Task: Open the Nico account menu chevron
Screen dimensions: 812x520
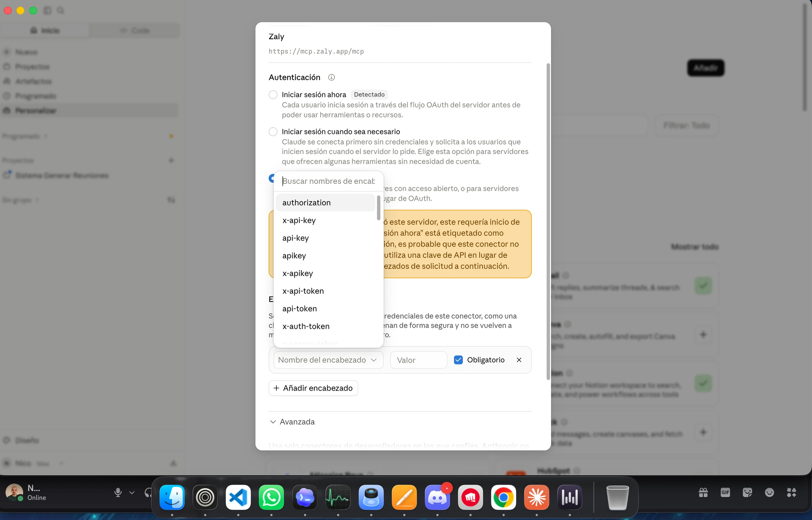Action: pos(62,463)
